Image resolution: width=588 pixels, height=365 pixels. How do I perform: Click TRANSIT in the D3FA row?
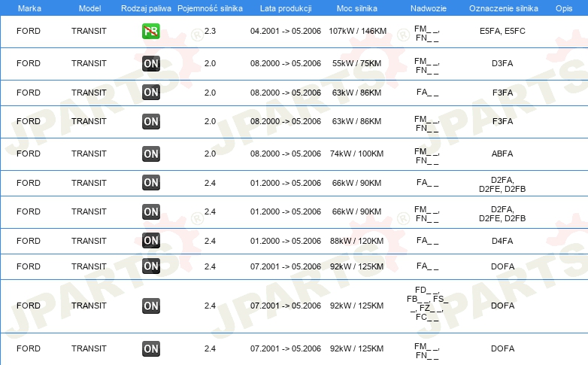(89, 63)
